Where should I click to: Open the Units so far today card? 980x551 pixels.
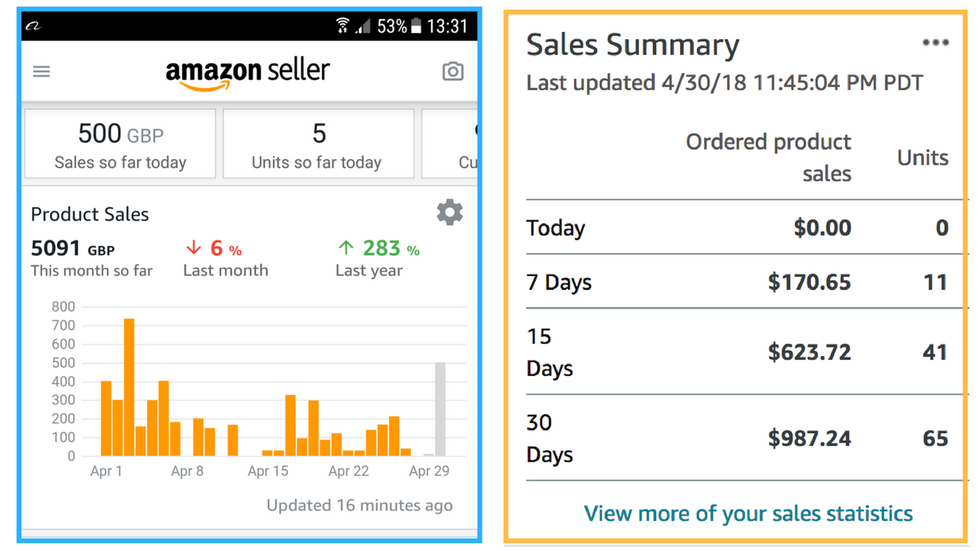point(318,143)
